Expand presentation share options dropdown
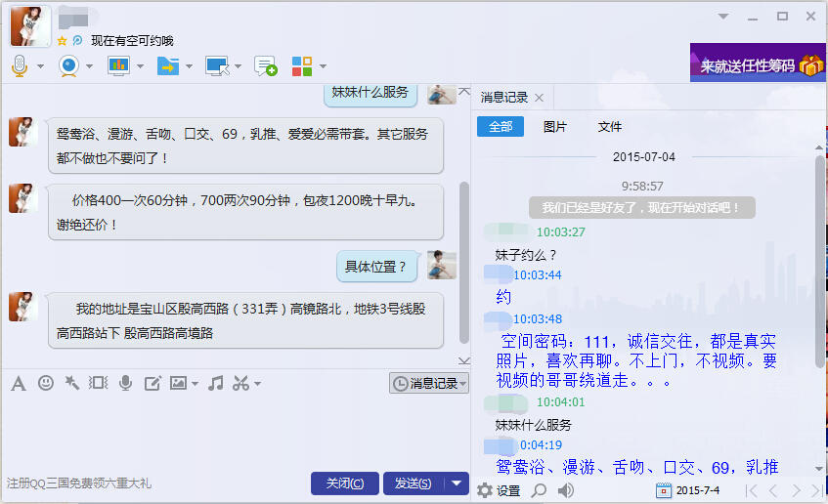 [x=140, y=66]
